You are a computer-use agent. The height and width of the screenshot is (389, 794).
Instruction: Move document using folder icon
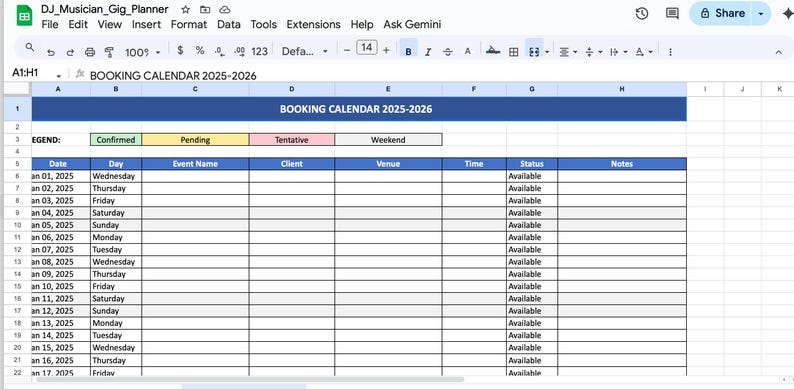tap(205, 10)
